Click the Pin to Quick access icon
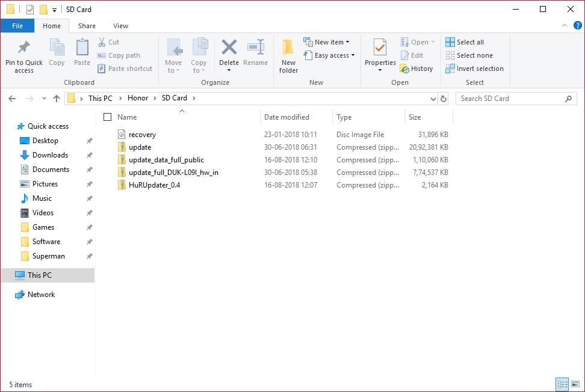Screen dimensions: 585x392 tap(24, 48)
